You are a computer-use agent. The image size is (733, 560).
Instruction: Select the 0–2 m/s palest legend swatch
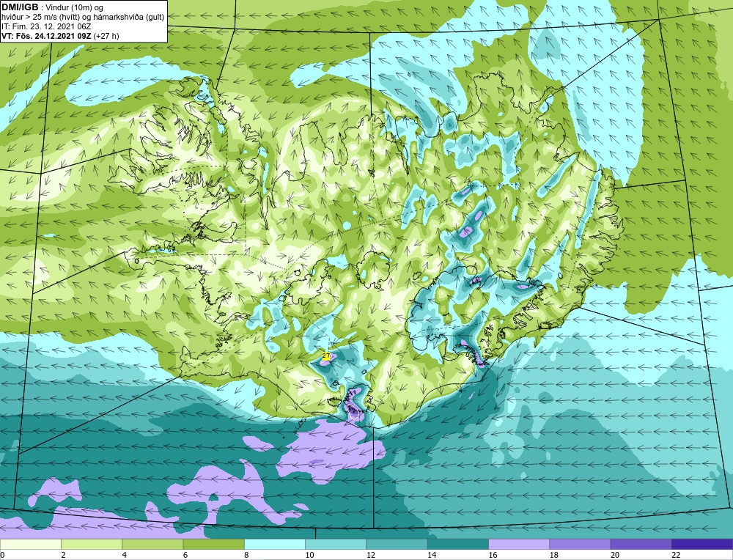(x=30, y=544)
